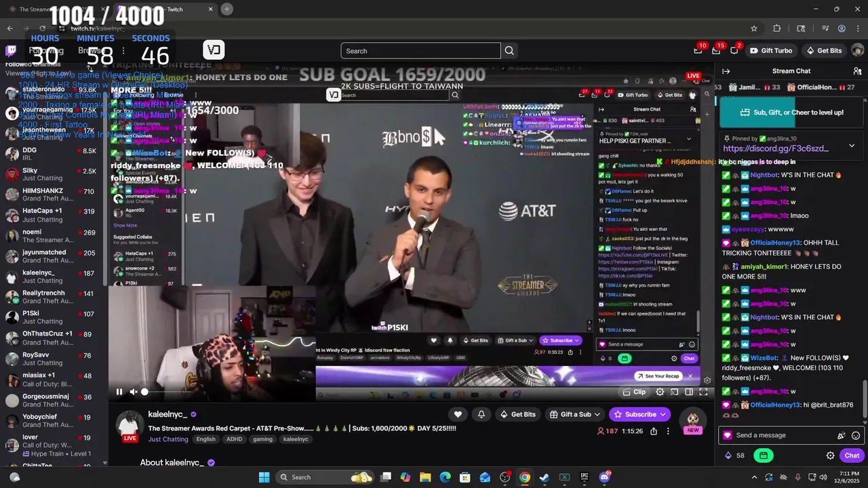Screen dimensions: 868x488
Task: Click the Gift Turbo button
Action: 770,51
